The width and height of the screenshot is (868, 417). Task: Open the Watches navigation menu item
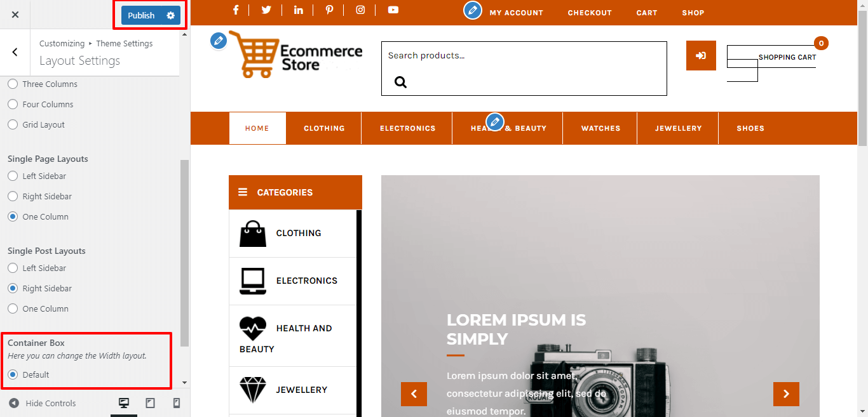click(600, 128)
